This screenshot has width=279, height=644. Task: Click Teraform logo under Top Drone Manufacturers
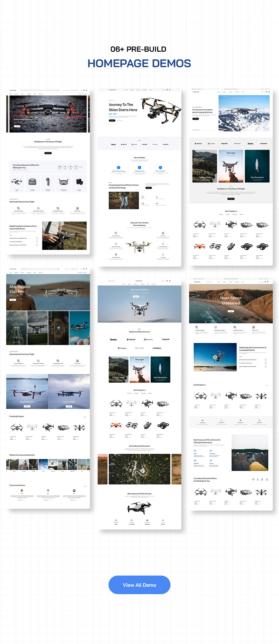pyautogui.click(x=122, y=348)
